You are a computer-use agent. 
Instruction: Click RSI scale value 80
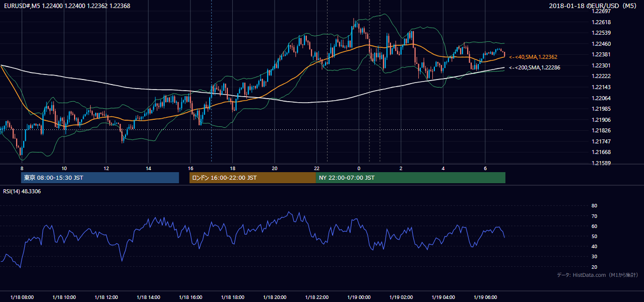(594, 206)
